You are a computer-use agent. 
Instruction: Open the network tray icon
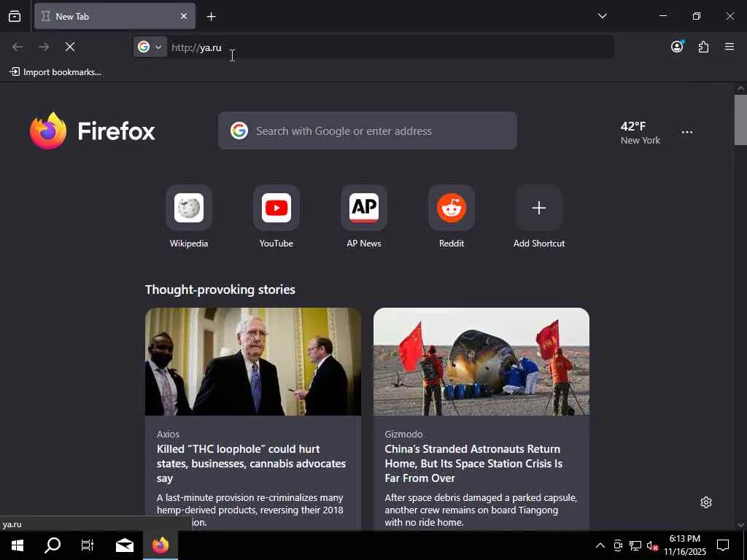pyautogui.click(x=635, y=545)
